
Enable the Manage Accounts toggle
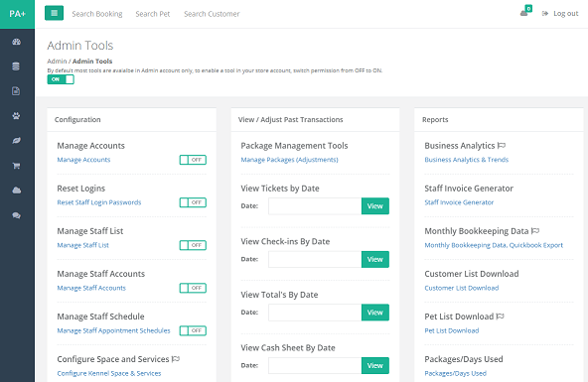[x=193, y=160]
